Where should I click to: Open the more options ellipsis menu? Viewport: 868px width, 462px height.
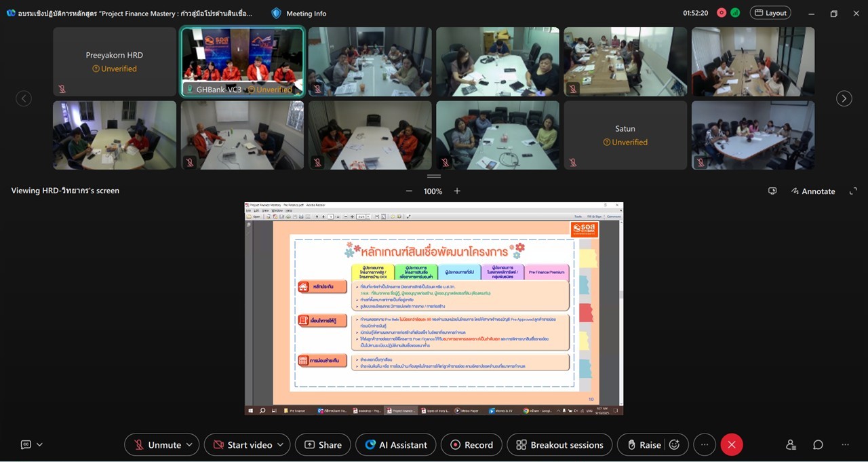[704, 444]
